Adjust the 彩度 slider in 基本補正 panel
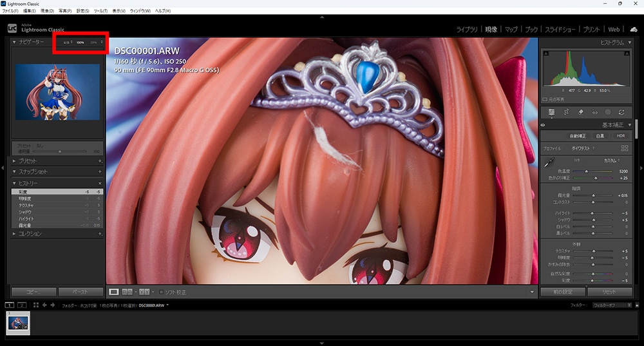 tap(592, 281)
